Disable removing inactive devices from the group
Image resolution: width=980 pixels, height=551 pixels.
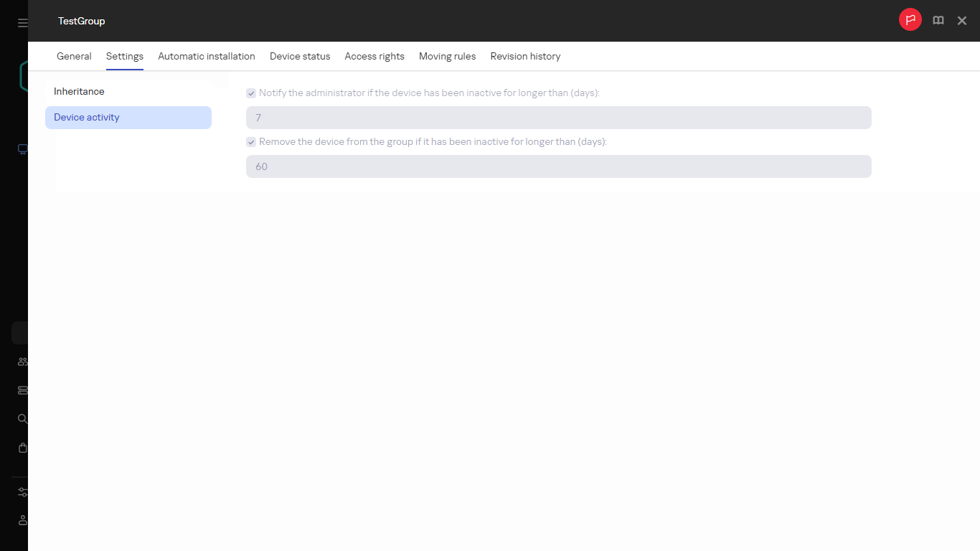(x=251, y=141)
